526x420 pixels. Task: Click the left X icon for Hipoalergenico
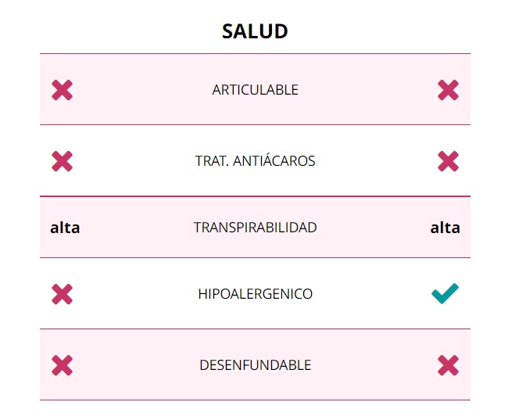pos(63,295)
